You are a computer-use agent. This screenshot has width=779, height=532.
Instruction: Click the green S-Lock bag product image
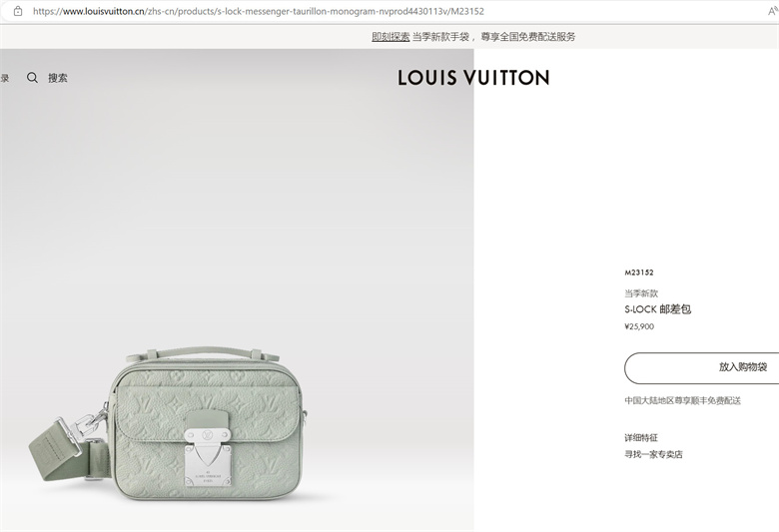[x=169, y=425]
